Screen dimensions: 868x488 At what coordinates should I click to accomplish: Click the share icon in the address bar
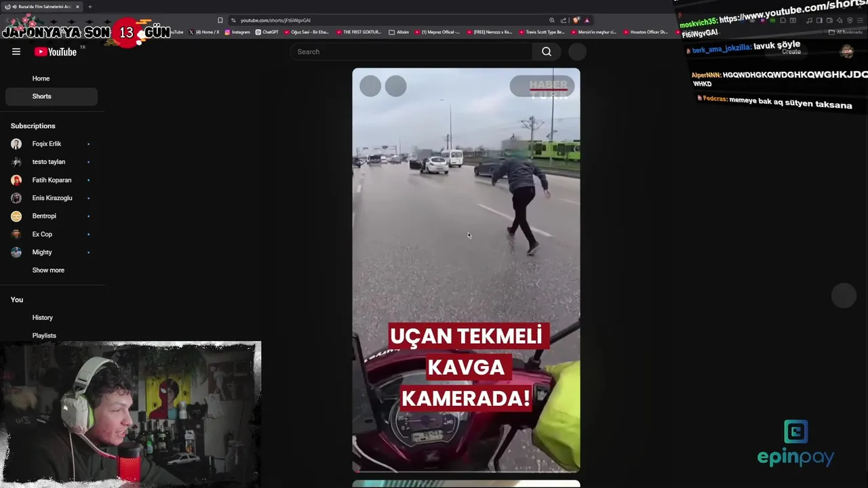click(563, 20)
